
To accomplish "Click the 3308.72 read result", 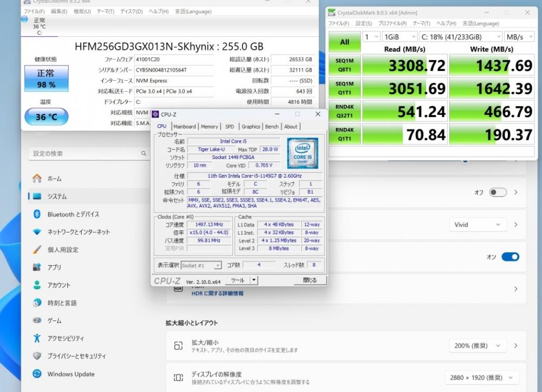I will (x=405, y=65).
